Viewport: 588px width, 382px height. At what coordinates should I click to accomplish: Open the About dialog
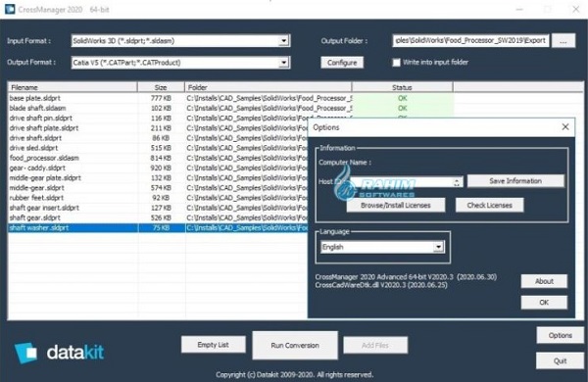pos(544,281)
